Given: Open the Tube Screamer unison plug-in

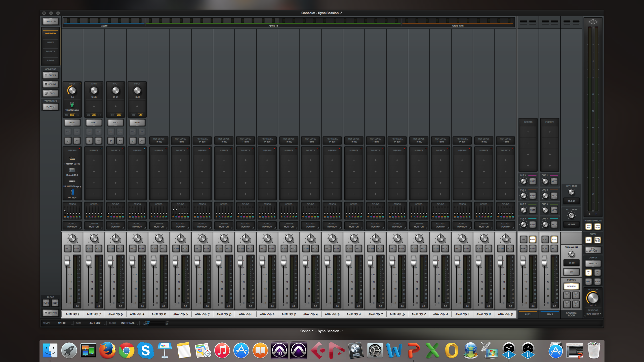Looking at the screenshot, I should point(72,106).
